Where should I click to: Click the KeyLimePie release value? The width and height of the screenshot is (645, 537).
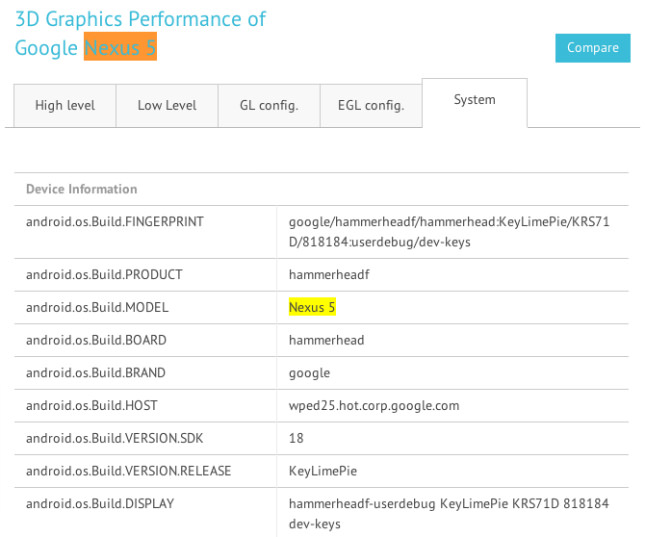coord(322,471)
